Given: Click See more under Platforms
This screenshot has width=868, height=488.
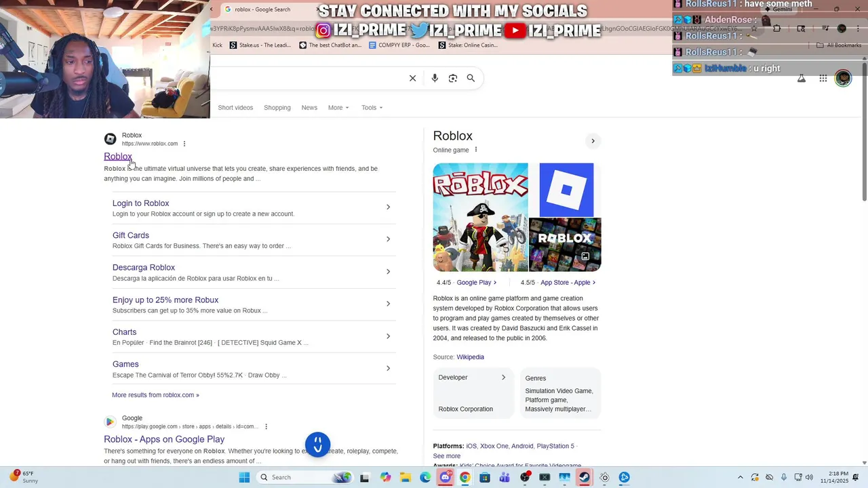Looking at the screenshot, I should click(x=447, y=456).
